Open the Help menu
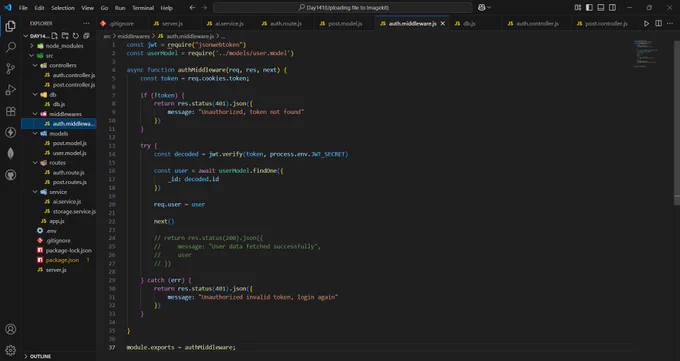 [x=167, y=7]
